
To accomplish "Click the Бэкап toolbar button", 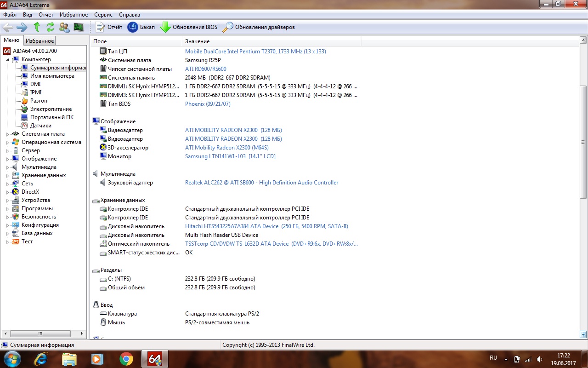I will 141,27.
